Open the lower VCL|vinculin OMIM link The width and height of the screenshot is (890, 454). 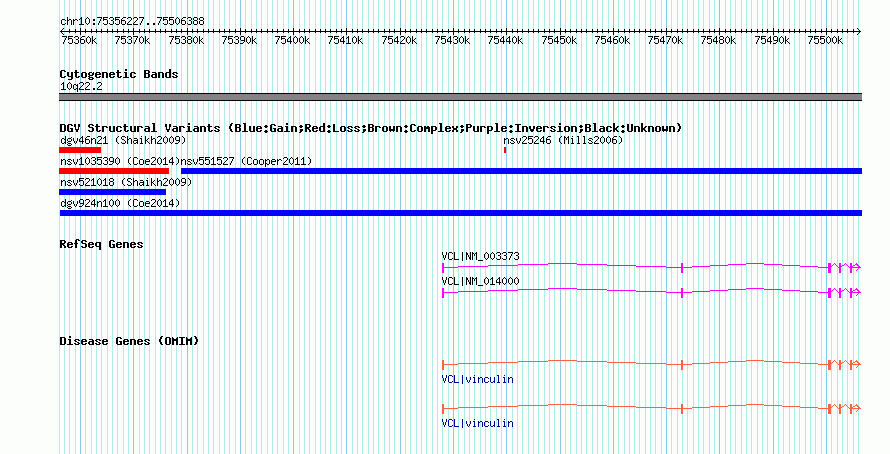(x=477, y=423)
